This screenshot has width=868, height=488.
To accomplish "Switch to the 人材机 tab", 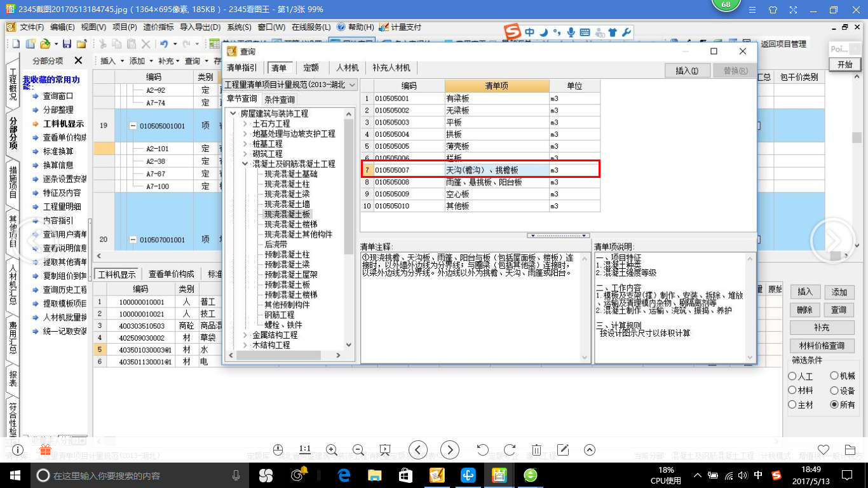I will coord(348,68).
